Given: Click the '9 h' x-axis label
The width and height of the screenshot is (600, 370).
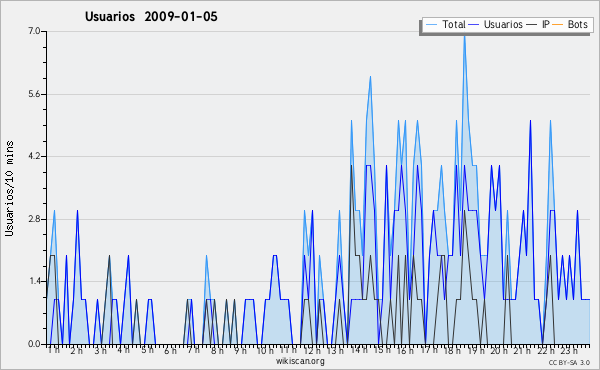Looking at the screenshot, I should [240, 351].
